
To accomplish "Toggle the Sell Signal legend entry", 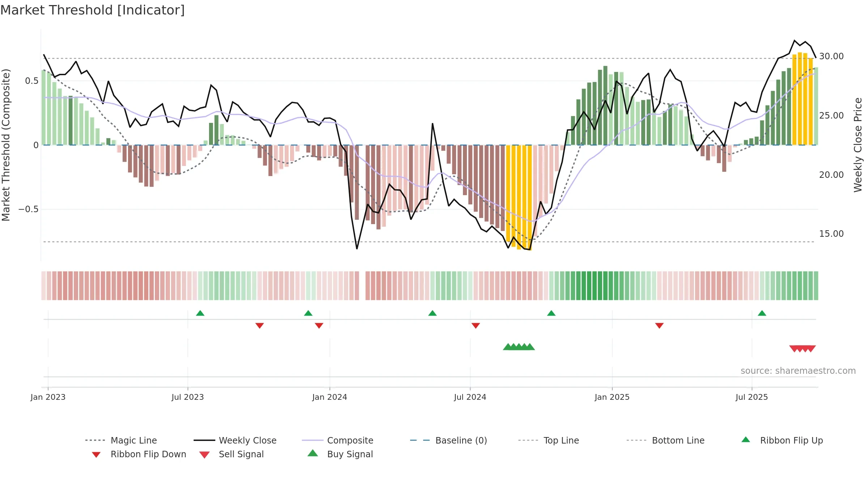I will click(x=231, y=454).
